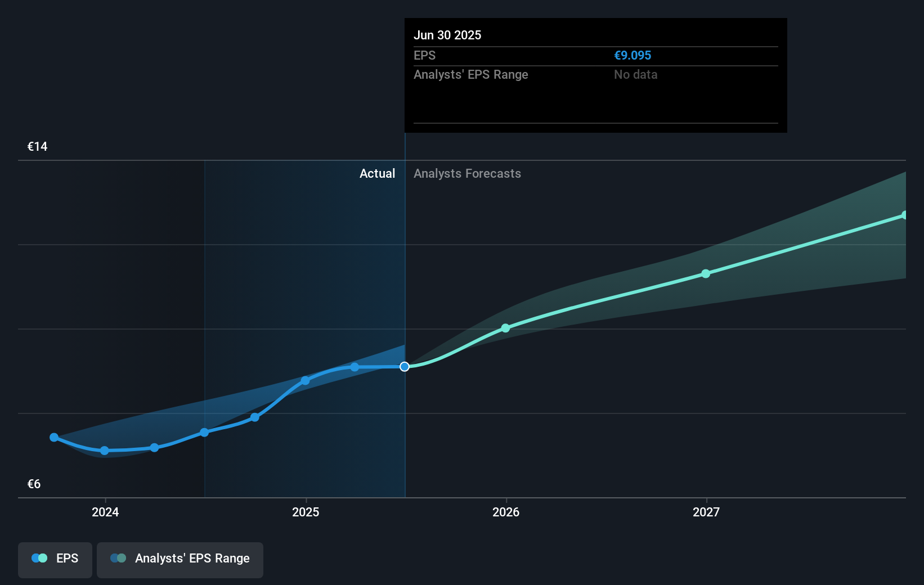Image resolution: width=924 pixels, height=585 pixels.
Task: Click the €9.095 EPS value link
Action: point(633,55)
